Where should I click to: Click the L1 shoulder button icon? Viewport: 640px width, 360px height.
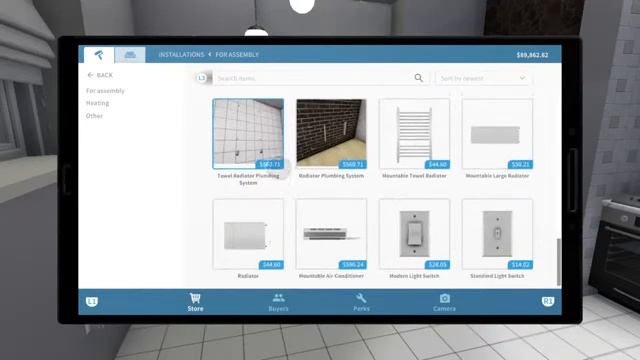coord(92,302)
